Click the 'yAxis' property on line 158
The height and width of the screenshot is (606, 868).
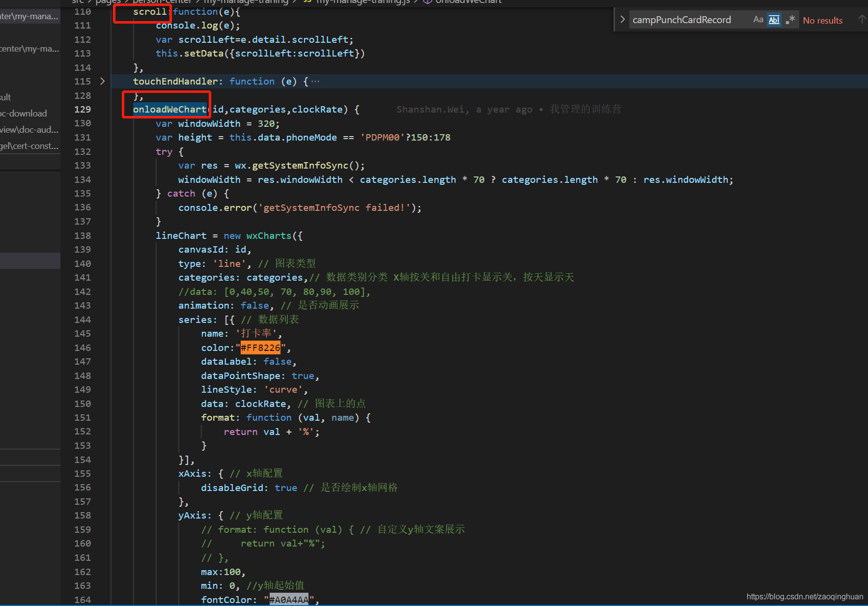[x=192, y=515]
